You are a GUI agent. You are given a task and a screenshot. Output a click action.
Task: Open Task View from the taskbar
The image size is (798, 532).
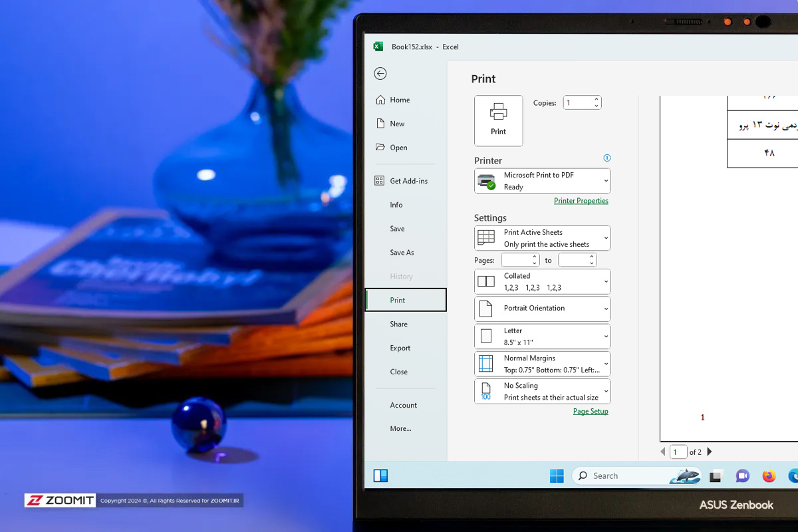pyautogui.click(x=716, y=476)
